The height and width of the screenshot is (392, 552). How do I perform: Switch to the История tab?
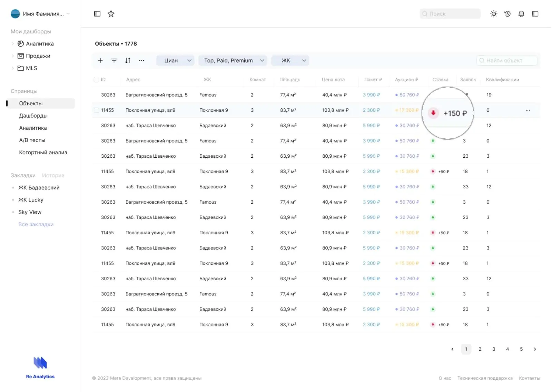click(x=53, y=175)
